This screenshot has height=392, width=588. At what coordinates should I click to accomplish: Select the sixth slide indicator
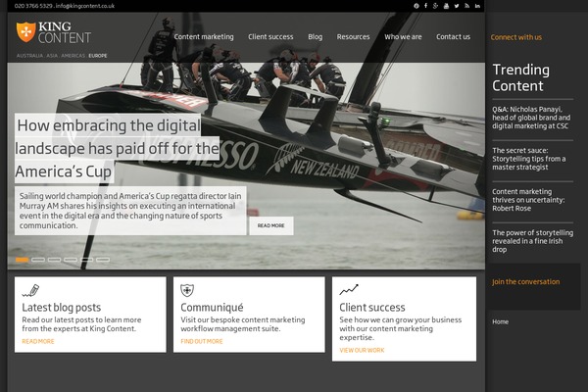click(x=103, y=260)
